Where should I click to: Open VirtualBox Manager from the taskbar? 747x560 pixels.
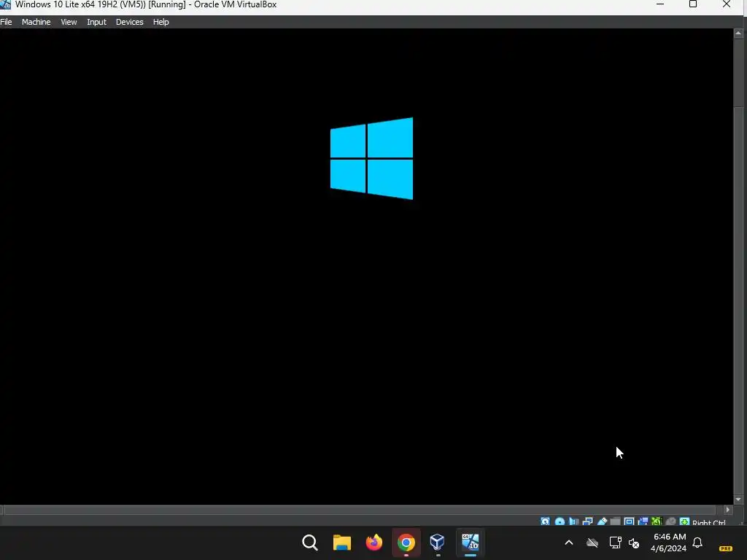(438, 542)
